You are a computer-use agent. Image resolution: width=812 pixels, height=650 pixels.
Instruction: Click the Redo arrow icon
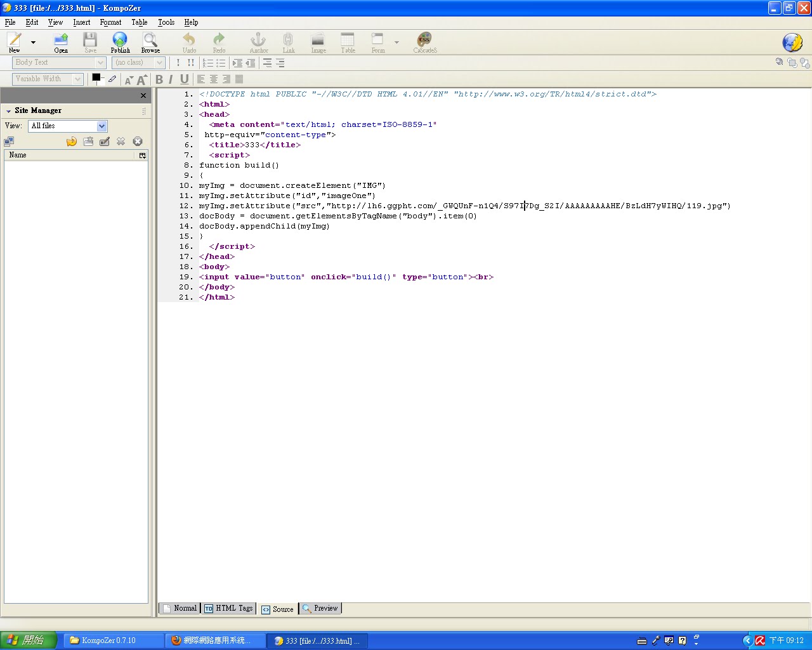(219, 40)
